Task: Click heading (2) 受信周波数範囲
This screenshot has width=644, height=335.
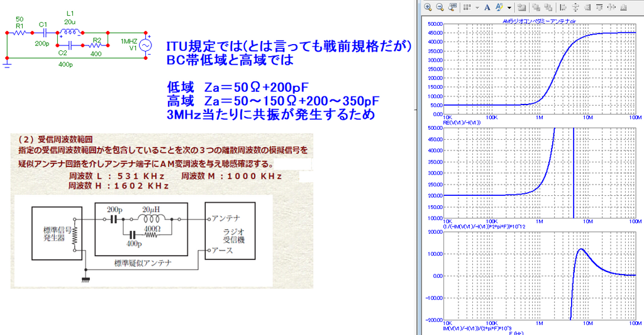Action: tap(55, 140)
